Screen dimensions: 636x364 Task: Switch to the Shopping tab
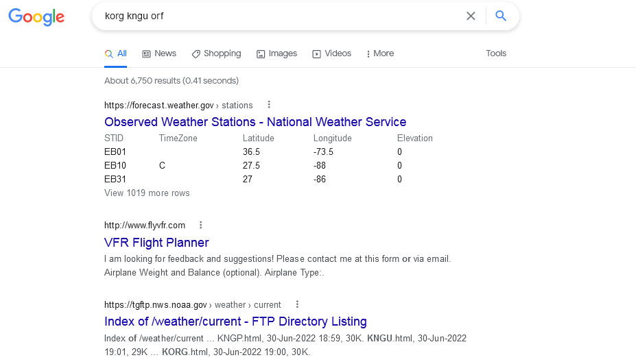click(216, 53)
